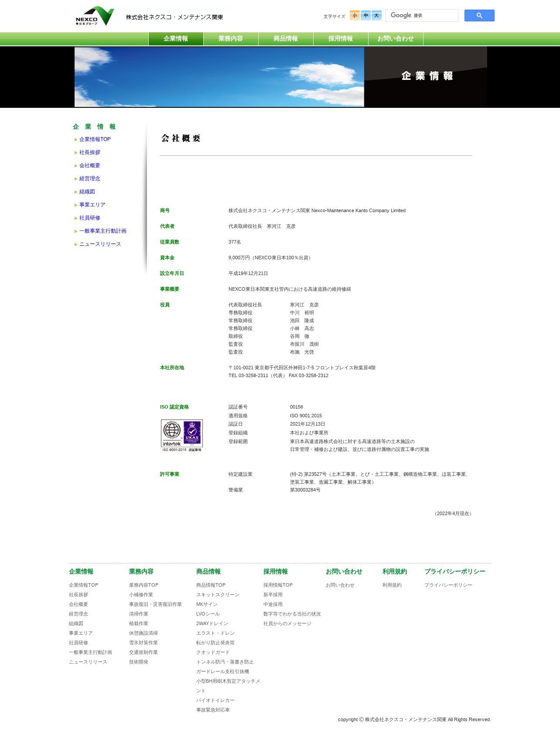This screenshot has width=560, height=746.
Task: Open the 採用情報 navigation tab
Action: point(341,39)
